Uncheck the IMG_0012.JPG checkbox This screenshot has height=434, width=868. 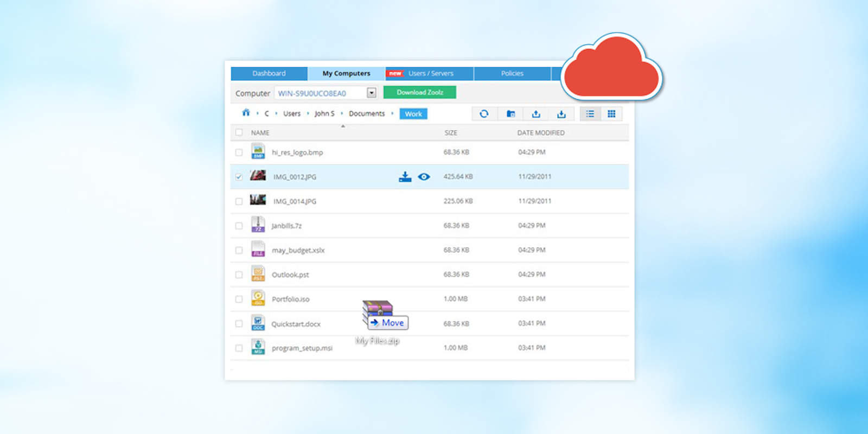pos(239,177)
